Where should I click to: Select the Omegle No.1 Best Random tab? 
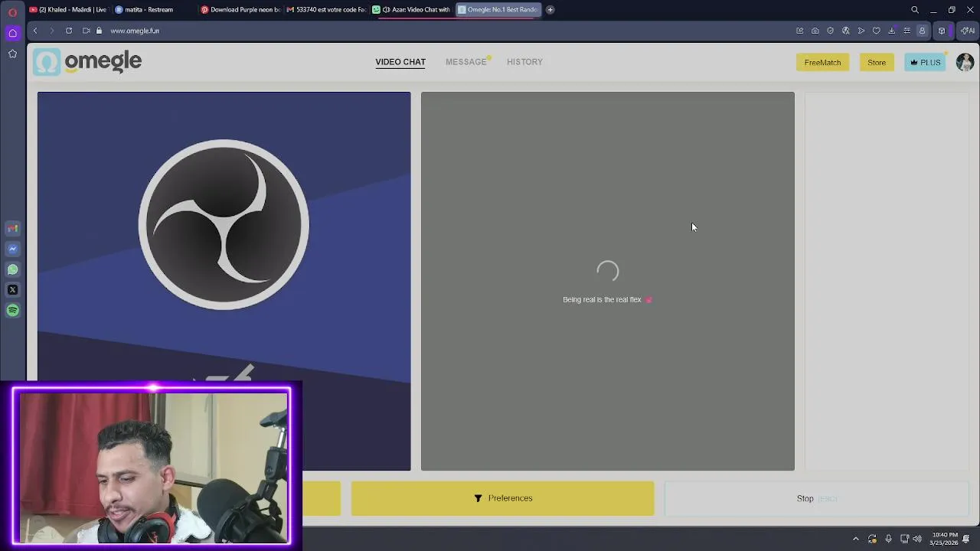(x=498, y=10)
